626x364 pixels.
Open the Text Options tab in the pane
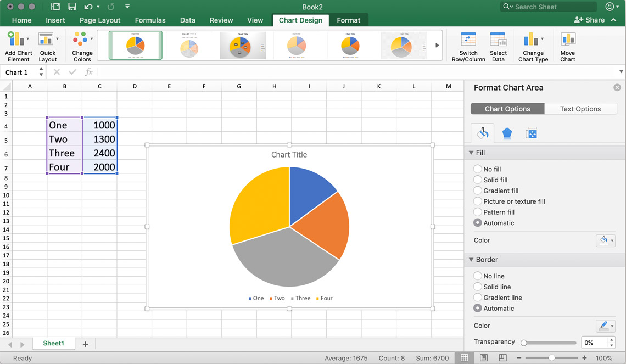tap(580, 109)
